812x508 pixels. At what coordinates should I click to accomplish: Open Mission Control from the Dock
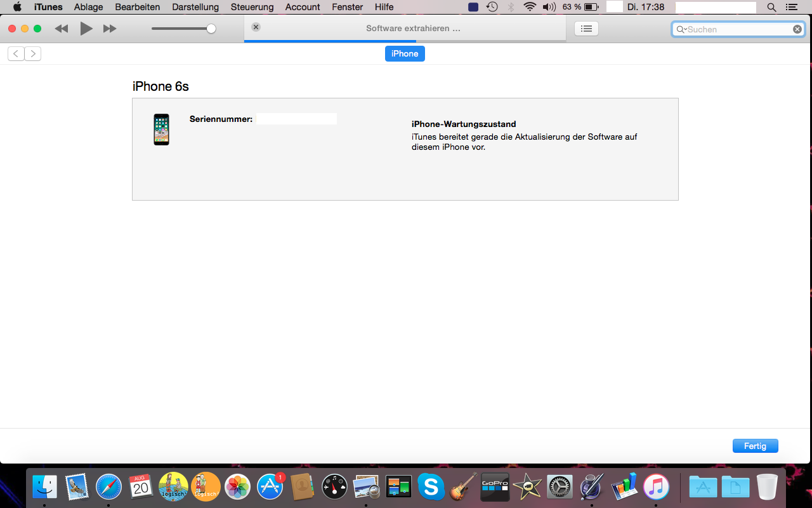(x=399, y=487)
